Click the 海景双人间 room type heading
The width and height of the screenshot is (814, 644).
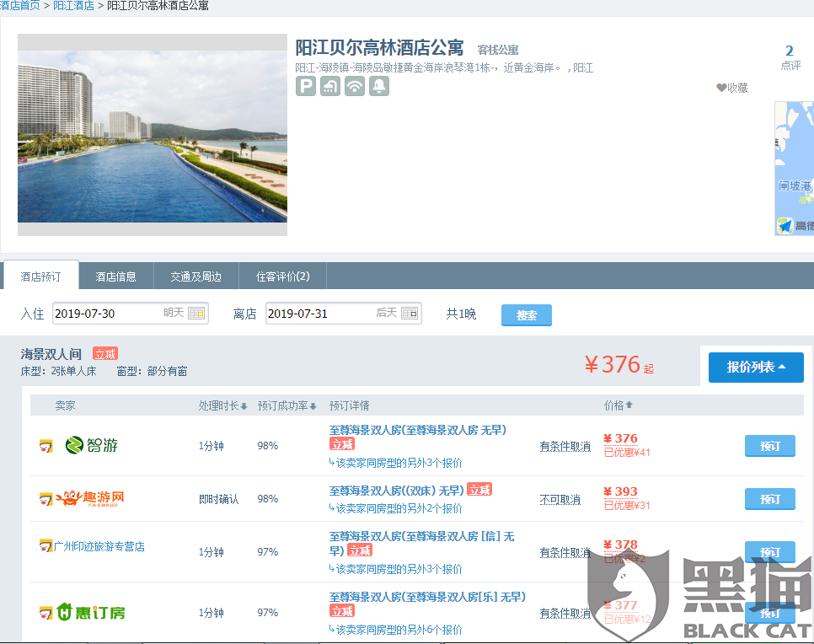point(51,354)
